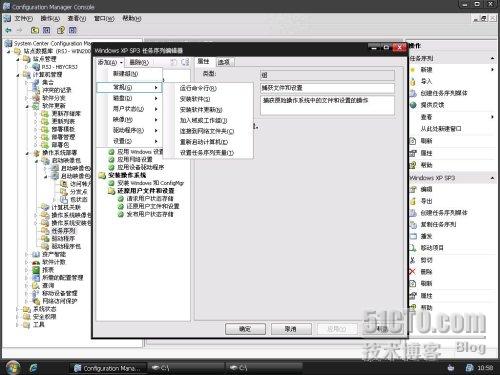
Task: Click the name field containing 捕获文件和设置
Action: (x=327, y=88)
